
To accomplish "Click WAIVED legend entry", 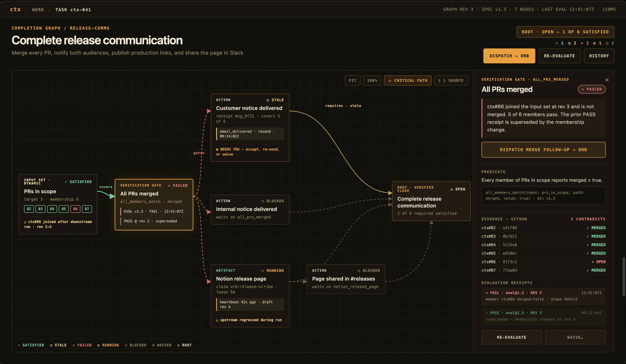I will [x=162, y=345].
